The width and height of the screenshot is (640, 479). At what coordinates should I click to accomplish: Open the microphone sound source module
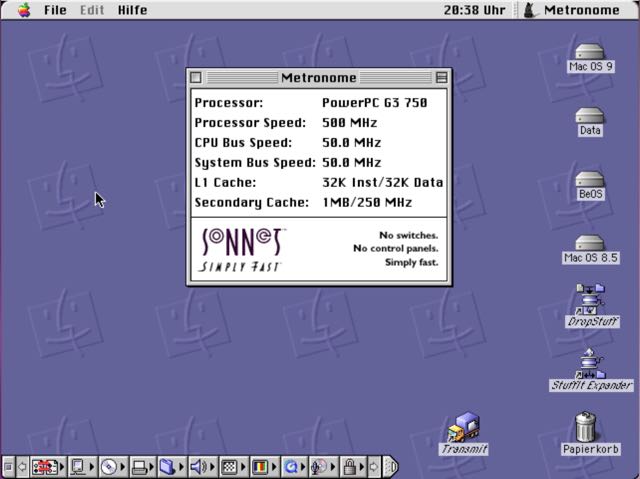(x=323, y=466)
